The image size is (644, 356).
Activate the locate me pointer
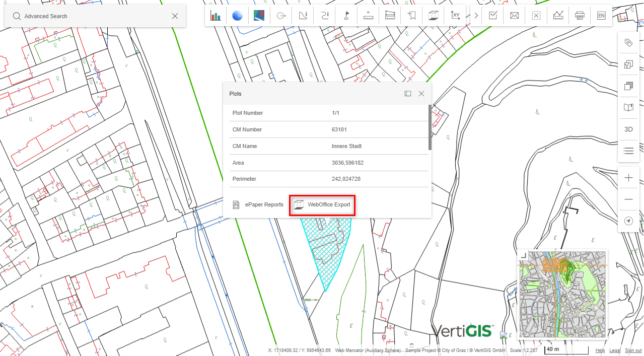628,221
